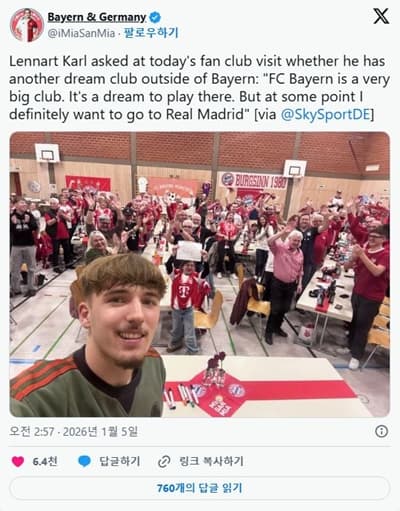Open the Bayern & Germany account name
Image resolution: width=400 pixels, height=511 pixels.
coord(97,17)
